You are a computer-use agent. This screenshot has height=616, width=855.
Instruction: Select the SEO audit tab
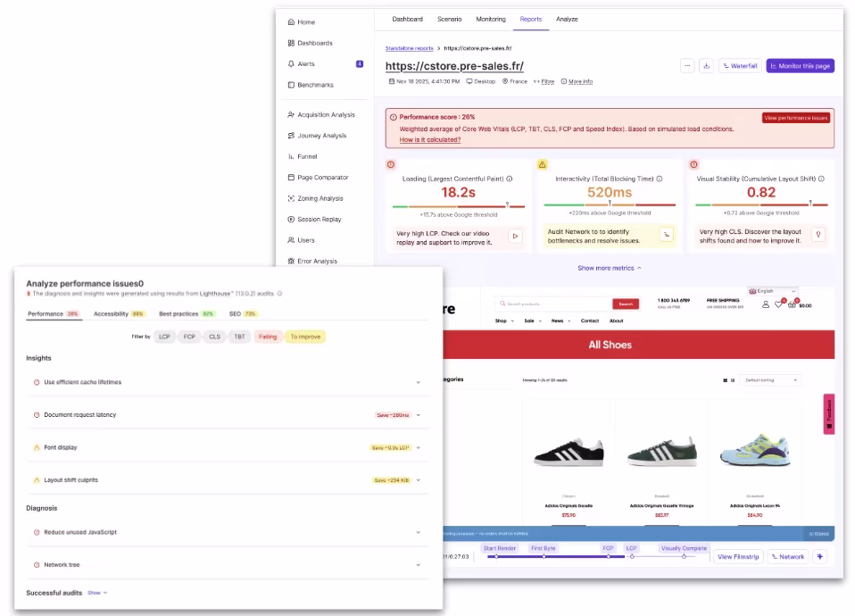(x=243, y=314)
